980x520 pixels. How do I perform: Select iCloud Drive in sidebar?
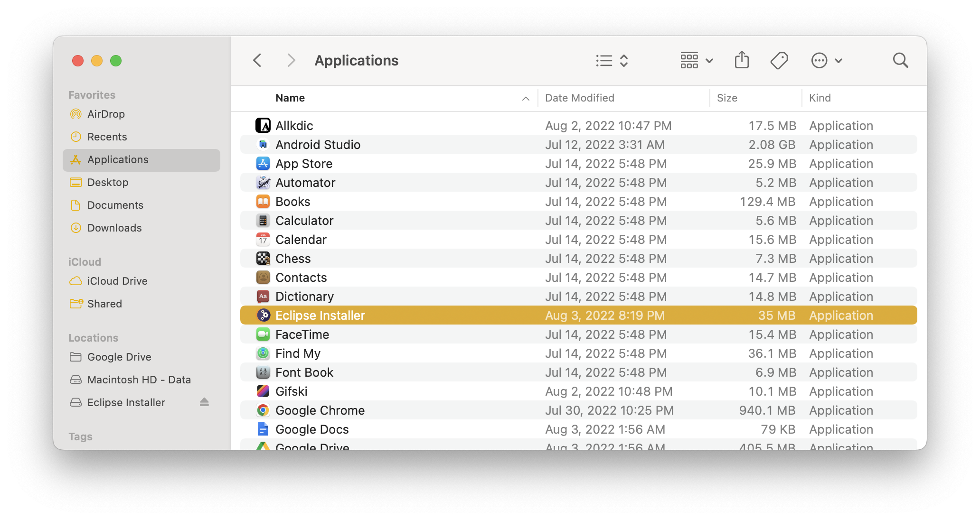coord(117,281)
